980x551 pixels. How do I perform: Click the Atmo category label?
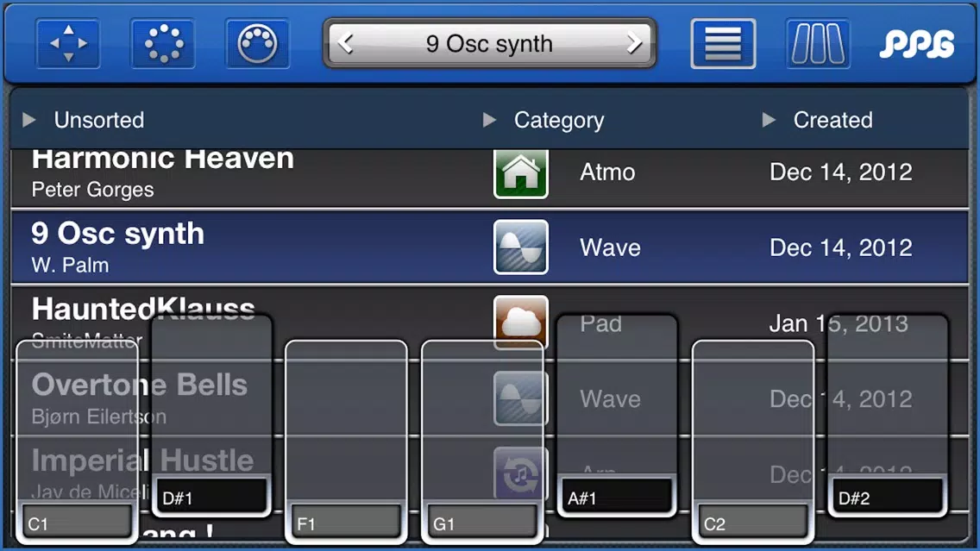pyautogui.click(x=607, y=172)
